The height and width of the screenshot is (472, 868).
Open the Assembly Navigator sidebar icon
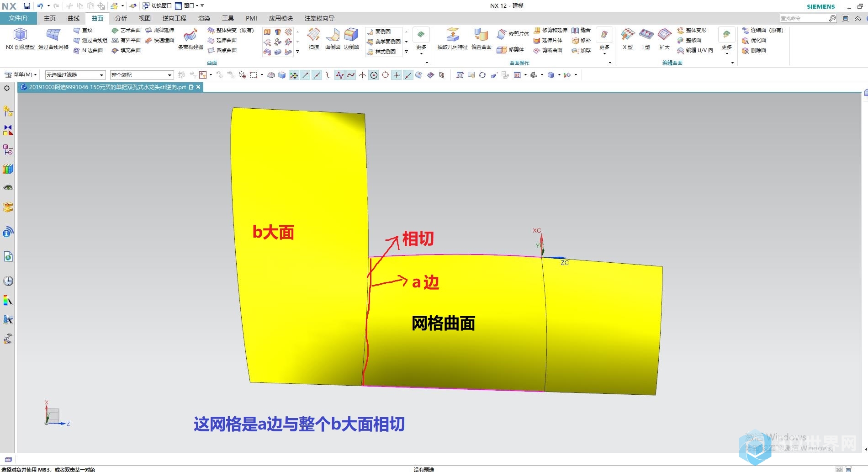tap(8, 111)
